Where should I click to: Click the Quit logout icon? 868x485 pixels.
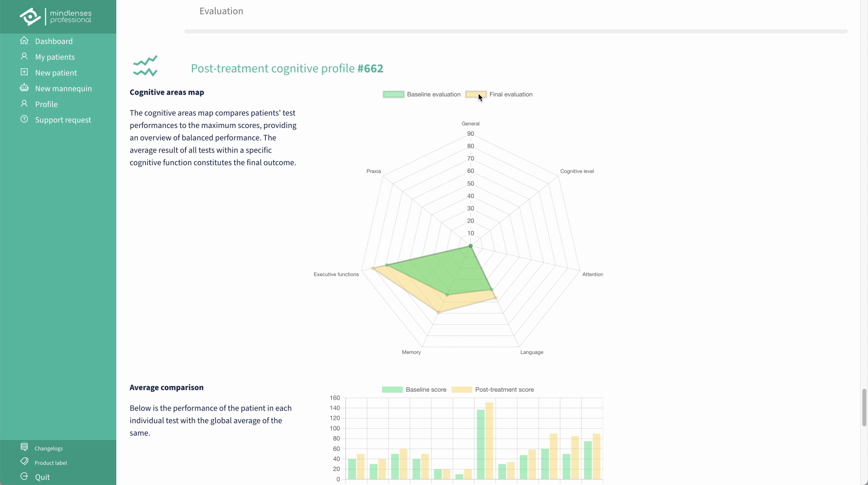[24, 477]
